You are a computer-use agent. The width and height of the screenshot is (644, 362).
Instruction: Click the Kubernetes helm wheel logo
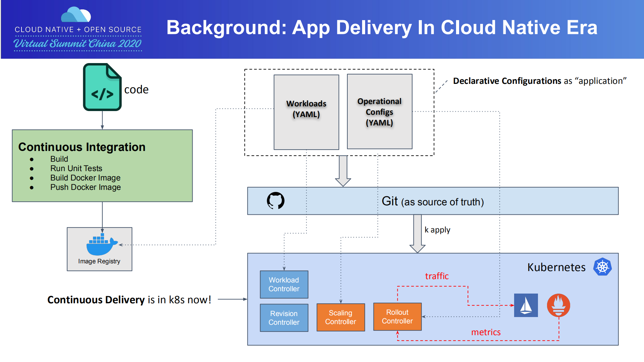602,267
